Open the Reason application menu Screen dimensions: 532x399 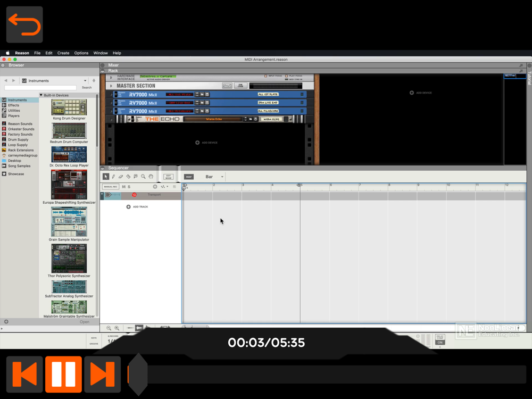pyautogui.click(x=22, y=53)
